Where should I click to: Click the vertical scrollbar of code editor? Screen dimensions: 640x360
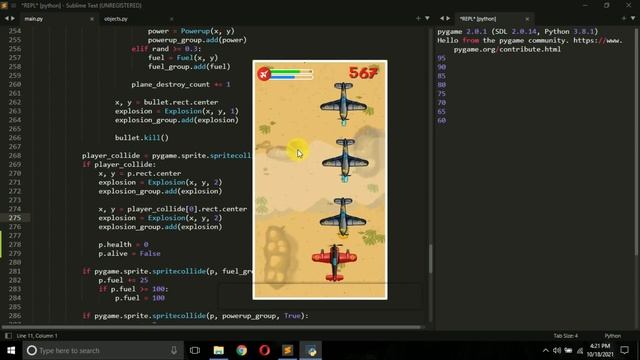tap(430, 258)
